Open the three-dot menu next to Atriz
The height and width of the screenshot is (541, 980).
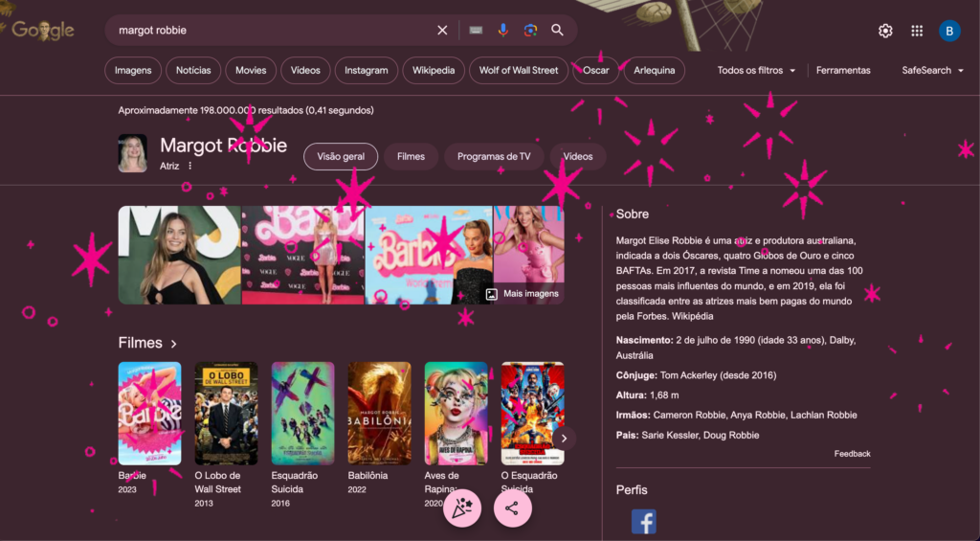[190, 166]
